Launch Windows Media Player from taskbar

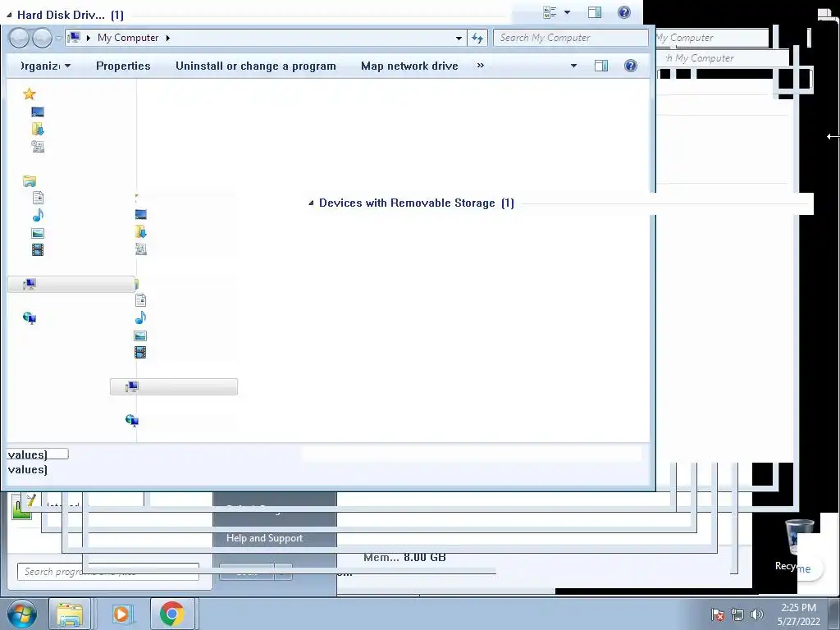121,614
